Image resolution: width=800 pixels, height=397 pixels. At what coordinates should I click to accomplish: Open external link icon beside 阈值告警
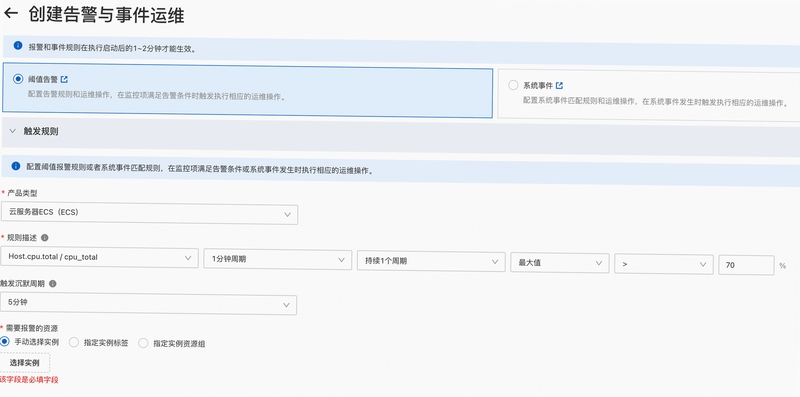[x=64, y=79]
